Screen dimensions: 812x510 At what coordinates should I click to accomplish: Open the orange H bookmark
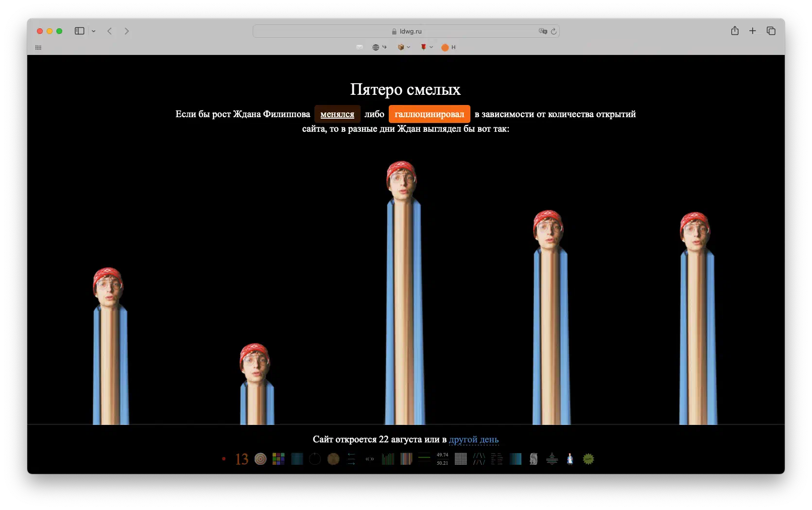(x=448, y=47)
